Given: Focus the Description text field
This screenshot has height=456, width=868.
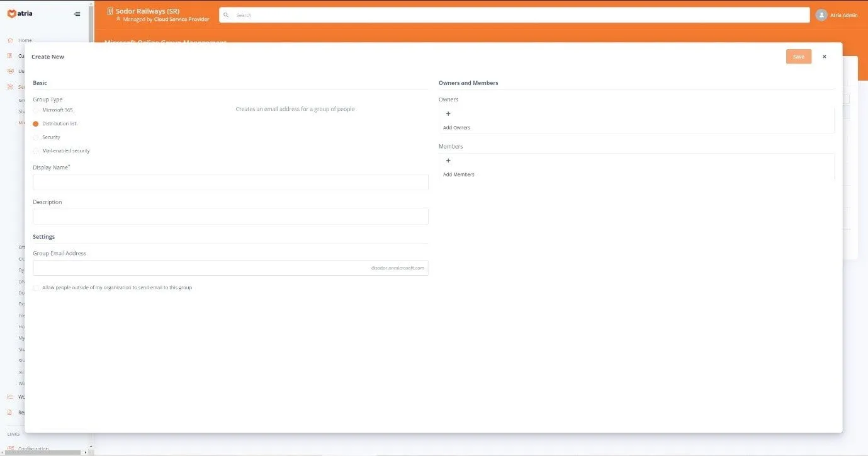Looking at the screenshot, I should pos(230,217).
